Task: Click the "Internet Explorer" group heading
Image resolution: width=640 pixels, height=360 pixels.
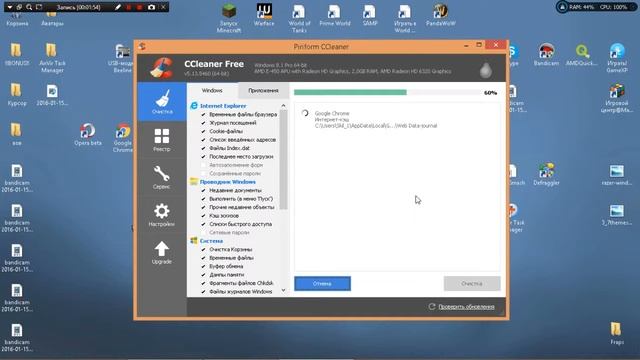Action: (223, 106)
